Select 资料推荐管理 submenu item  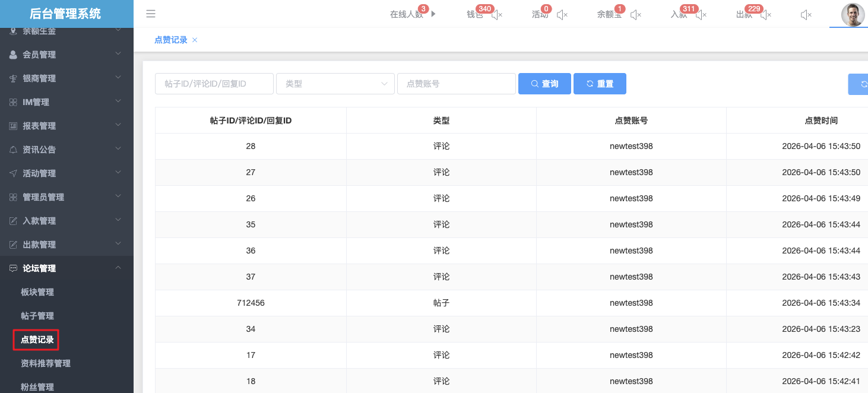click(46, 363)
